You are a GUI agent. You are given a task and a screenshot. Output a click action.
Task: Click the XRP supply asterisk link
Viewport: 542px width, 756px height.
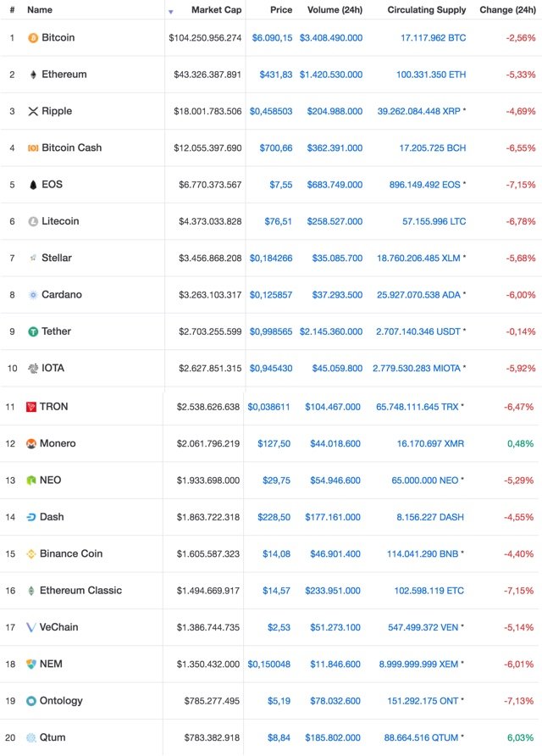point(464,111)
